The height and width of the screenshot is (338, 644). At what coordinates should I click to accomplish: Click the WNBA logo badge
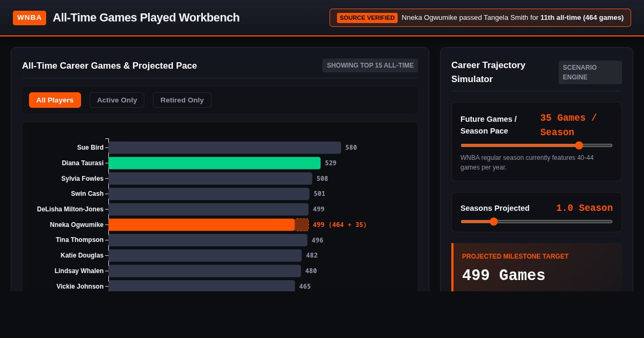tap(30, 18)
